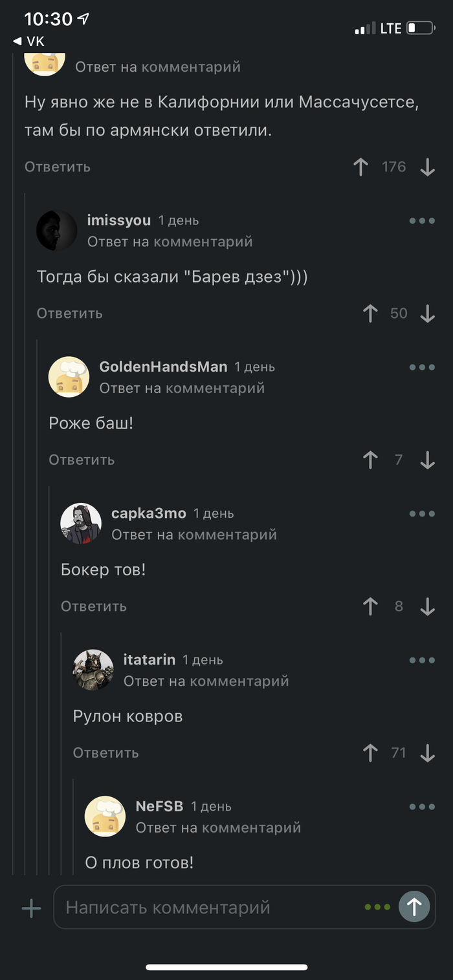Open options menu for imissyou's comment
Image resolution: width=453 pixels, height=980 pixels.
(x=422, y=220)
